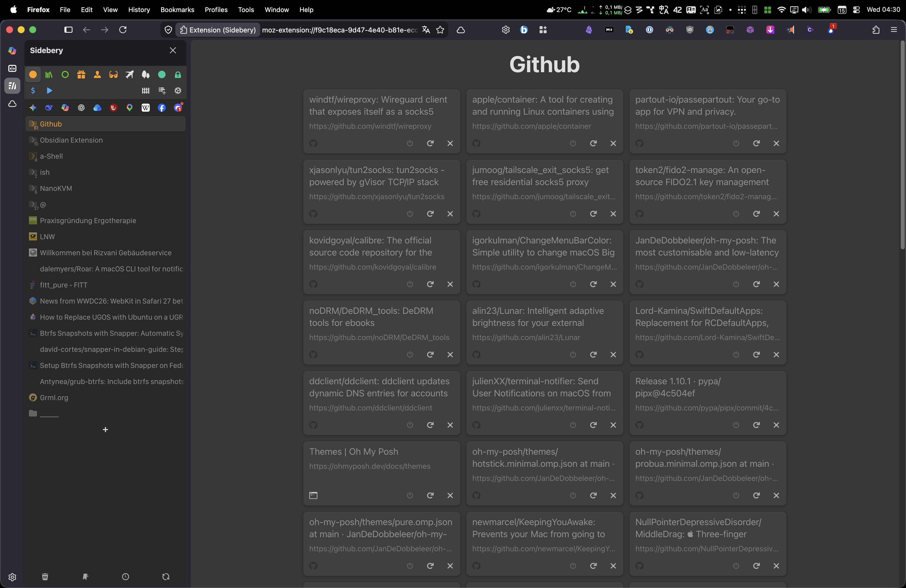Expand the ish tab group

(x=33, y=172)
